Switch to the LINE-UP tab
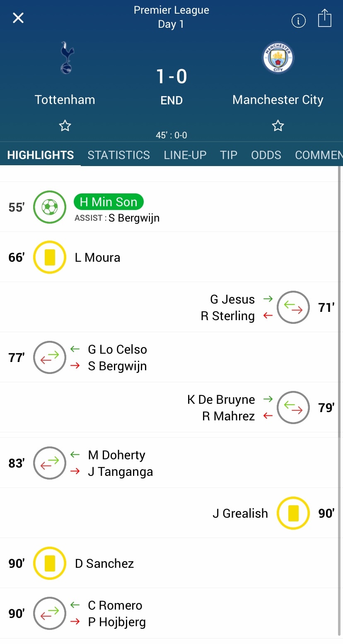This screenshot has width=343, height=644. [x=185, y=155]
